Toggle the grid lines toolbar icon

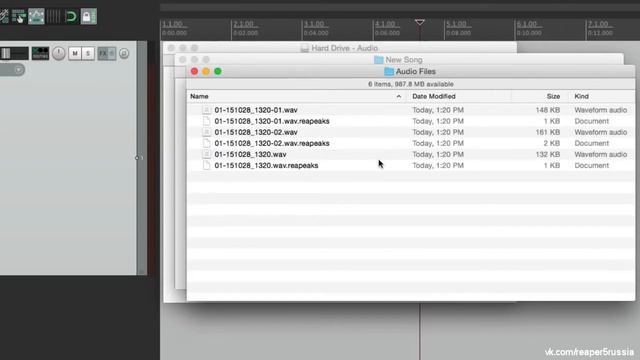point(53,16)
